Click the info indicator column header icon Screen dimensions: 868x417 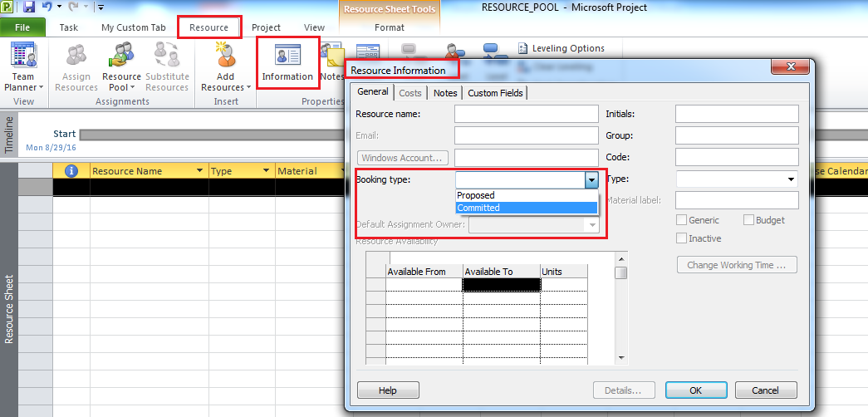pyautogui.click(x=71, y=171)
